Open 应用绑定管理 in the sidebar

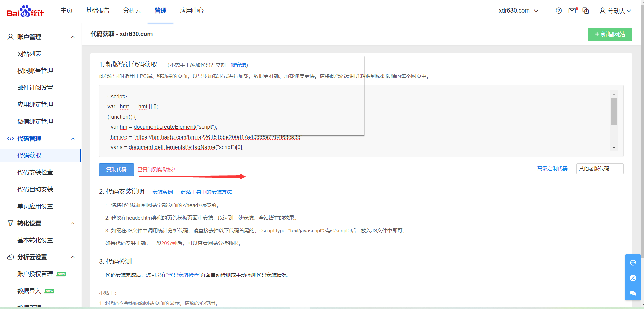(35, 104)
